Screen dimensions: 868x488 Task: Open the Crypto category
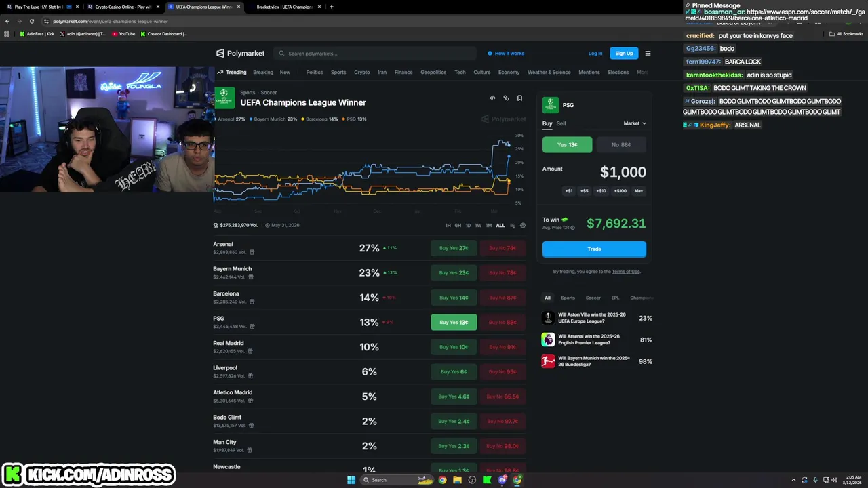362,73
